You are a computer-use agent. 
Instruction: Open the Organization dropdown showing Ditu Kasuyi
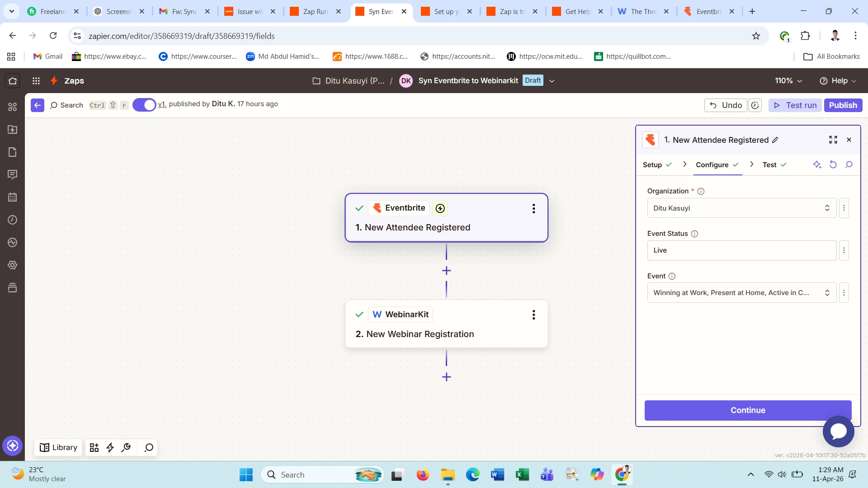[741, 208]
